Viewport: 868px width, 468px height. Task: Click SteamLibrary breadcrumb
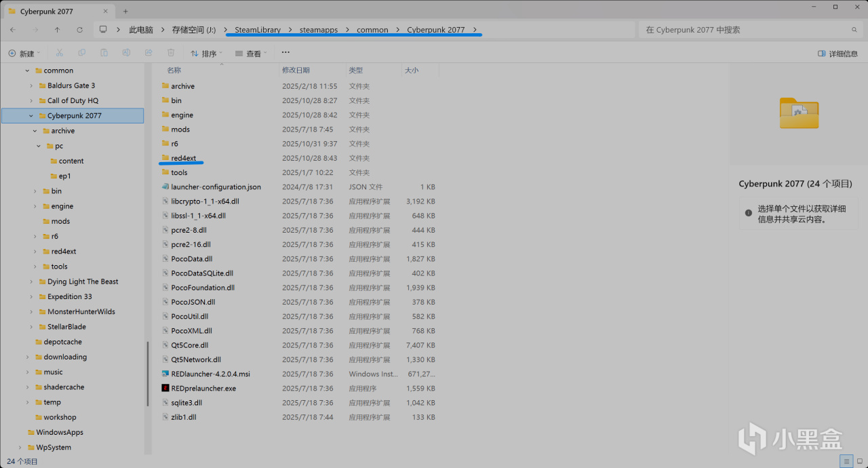click(258, 30)
